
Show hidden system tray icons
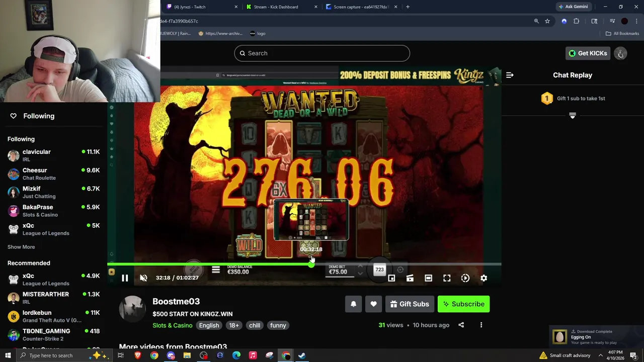[600, 355]
